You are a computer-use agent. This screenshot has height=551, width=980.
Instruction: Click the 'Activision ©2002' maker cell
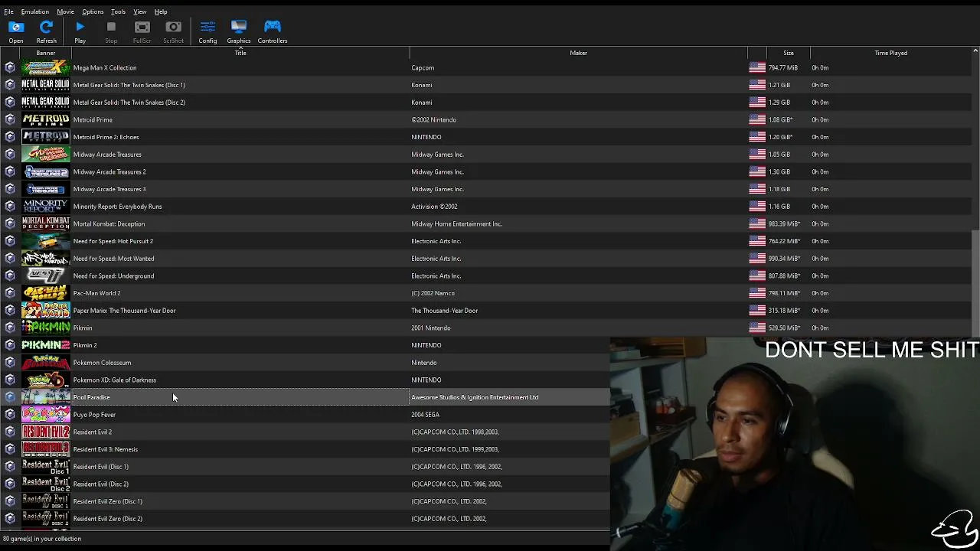(x=434, y=207)
